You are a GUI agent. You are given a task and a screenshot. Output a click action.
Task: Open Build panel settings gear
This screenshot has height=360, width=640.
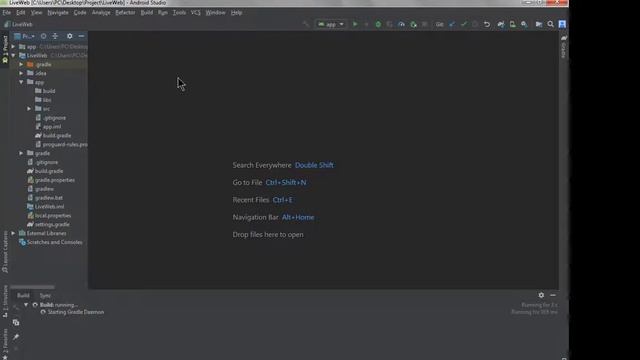tap(541, 295)
